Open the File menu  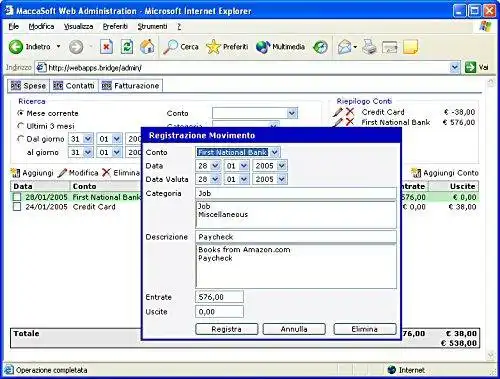[x=14, y=26]
